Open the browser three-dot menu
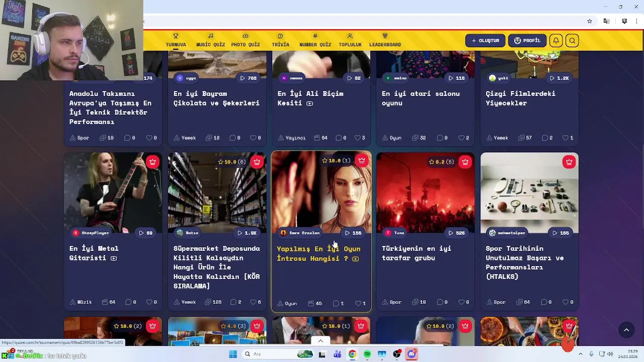 tap(637, 21)
